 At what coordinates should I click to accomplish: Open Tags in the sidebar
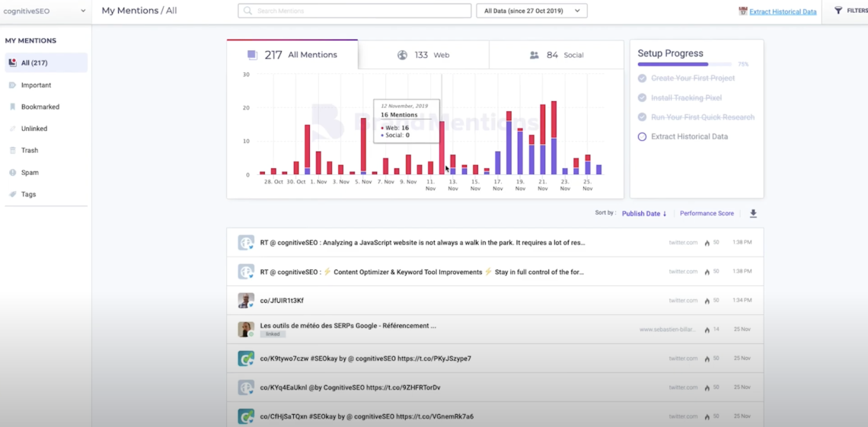(28, 195)
